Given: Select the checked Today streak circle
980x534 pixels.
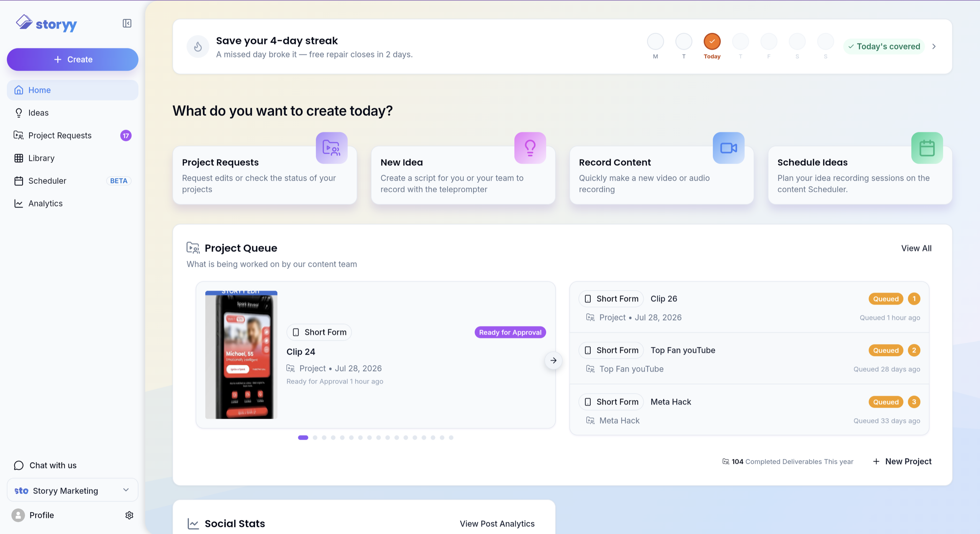Looking at the screenshot, I should pos(712,41).
